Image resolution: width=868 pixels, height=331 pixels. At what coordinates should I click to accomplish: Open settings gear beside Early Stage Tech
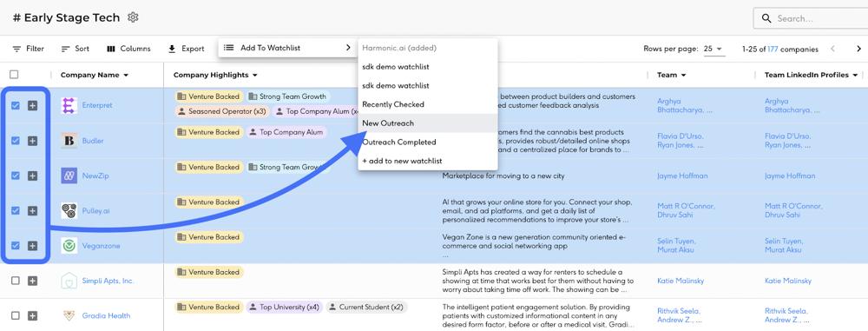(x=133, y=17)
